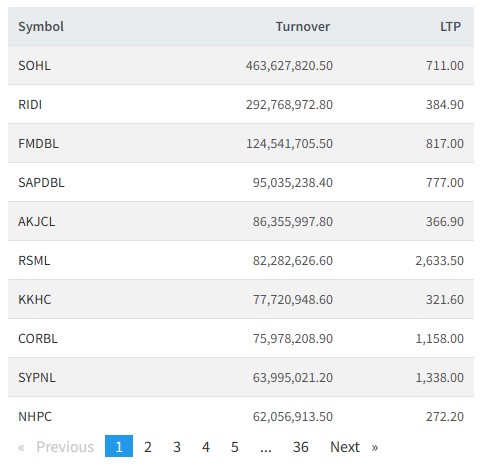Open page 5 of results

[235, 447]
